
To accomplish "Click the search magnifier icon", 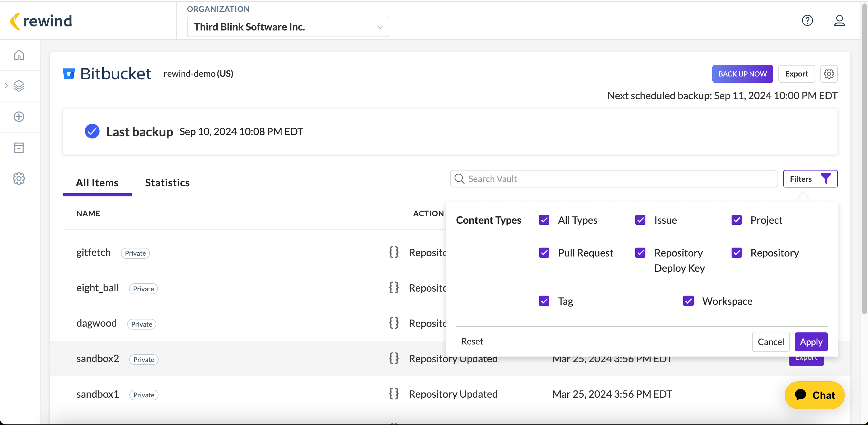I will 459,179.
